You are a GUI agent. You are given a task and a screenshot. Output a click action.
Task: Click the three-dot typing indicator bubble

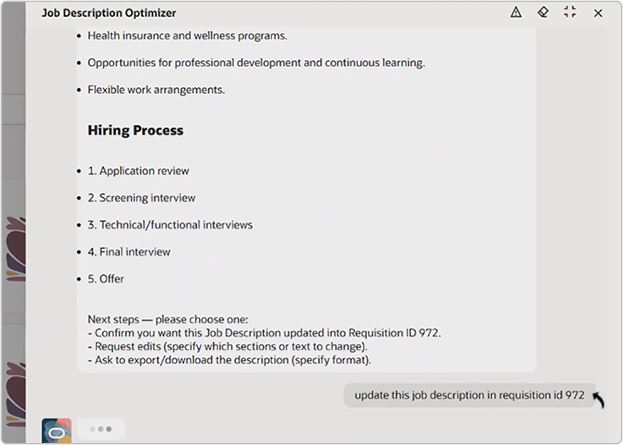pos(101,429)
